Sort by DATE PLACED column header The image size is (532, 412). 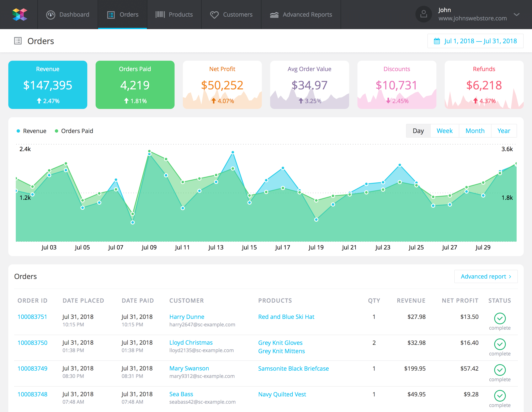click(x=83, y=300)
